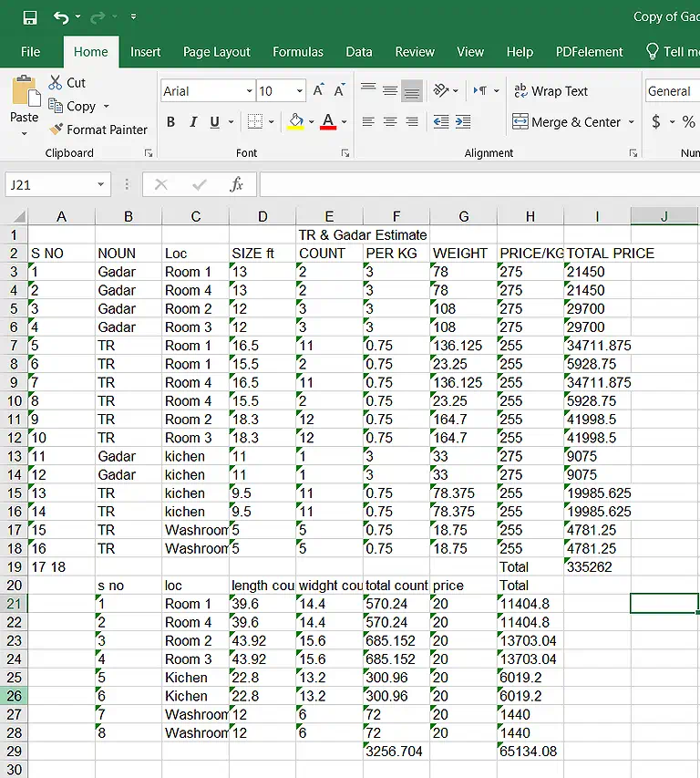This screenshot has height=778, width=700.
Task: Activate the Format Painter
Action: click(x=98, y=130)
